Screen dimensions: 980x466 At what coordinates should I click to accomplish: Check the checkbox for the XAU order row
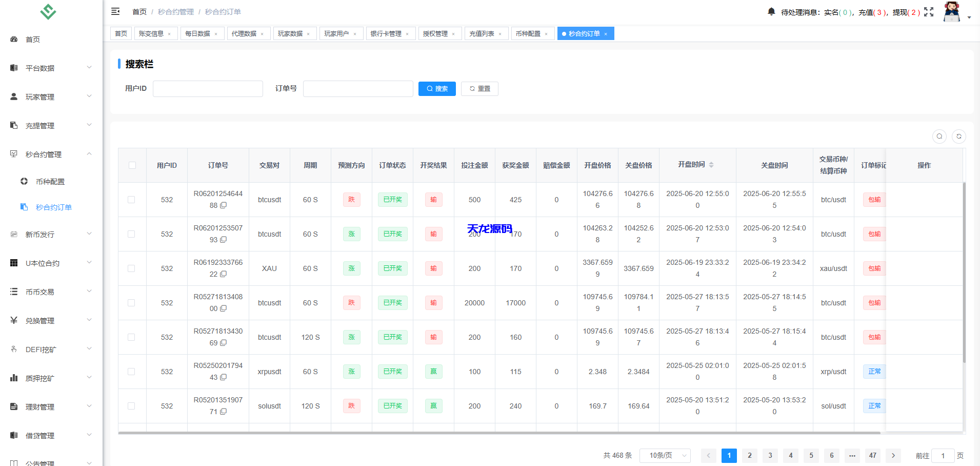click(x=132, y=268)
